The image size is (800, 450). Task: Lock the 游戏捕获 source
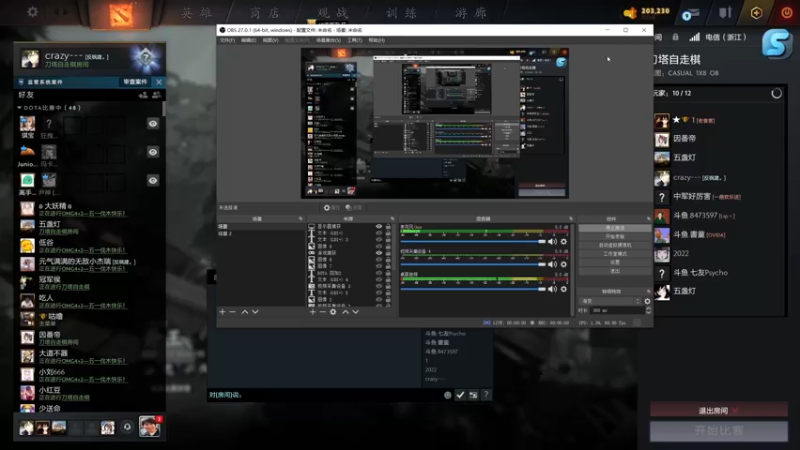click(x=388, y=253)
